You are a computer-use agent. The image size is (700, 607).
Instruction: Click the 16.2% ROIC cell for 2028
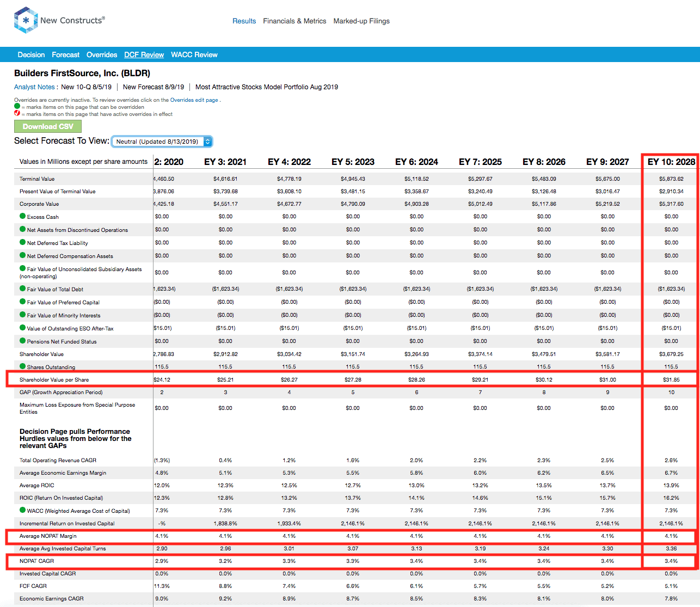[671, 498]
